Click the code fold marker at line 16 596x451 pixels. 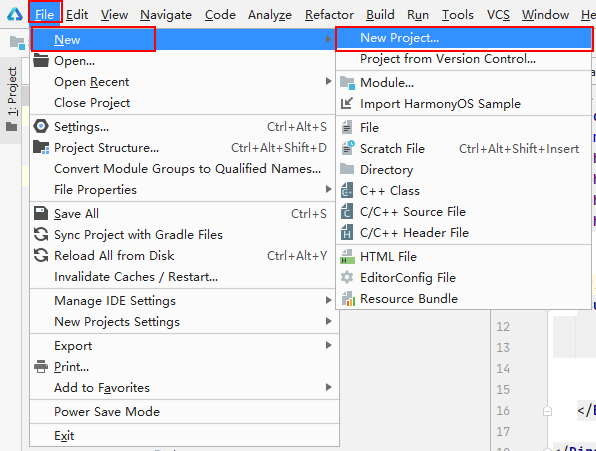[547, 411]
